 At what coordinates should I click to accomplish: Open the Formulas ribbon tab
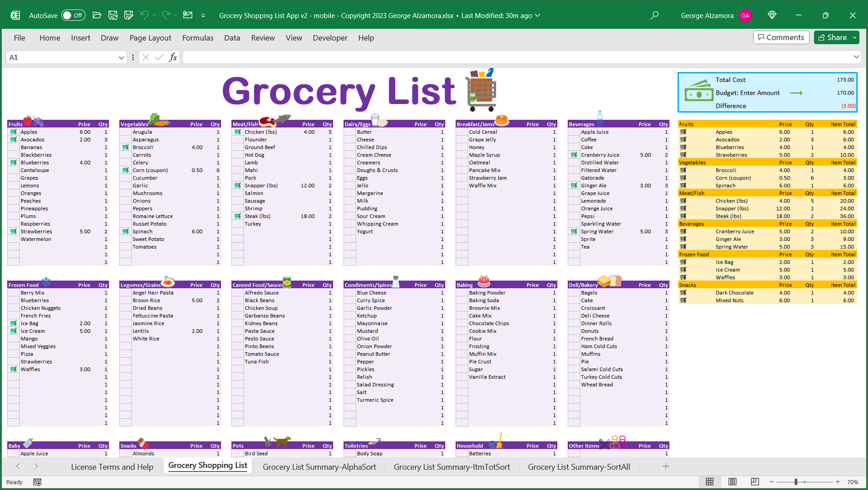point(197,37)
